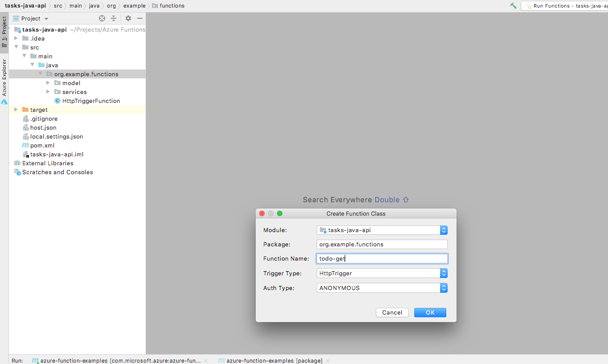
Task: Open the Run Functions configuration selector
Action: click(x=566, y=6)
